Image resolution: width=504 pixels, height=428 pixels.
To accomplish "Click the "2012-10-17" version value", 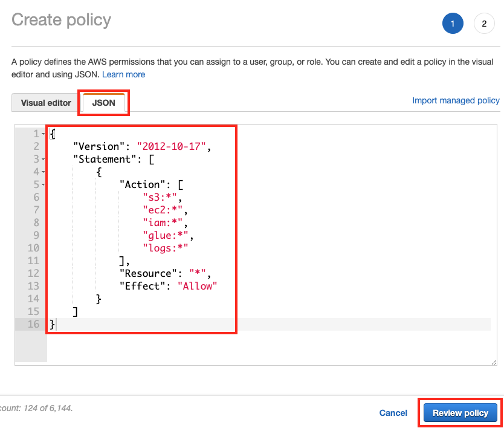I will click(x=173, y=146).
